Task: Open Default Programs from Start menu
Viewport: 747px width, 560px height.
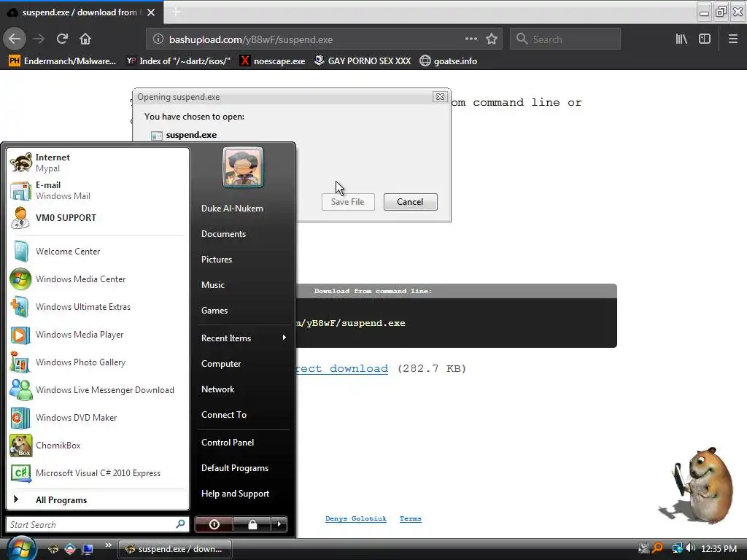Action: [243, 468]
